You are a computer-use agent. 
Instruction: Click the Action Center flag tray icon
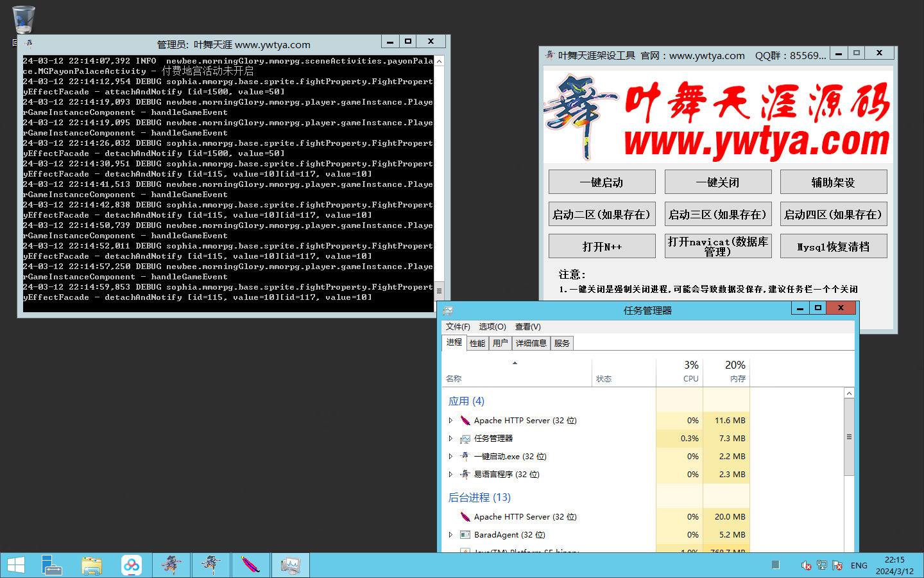click(x=837, y=565)
